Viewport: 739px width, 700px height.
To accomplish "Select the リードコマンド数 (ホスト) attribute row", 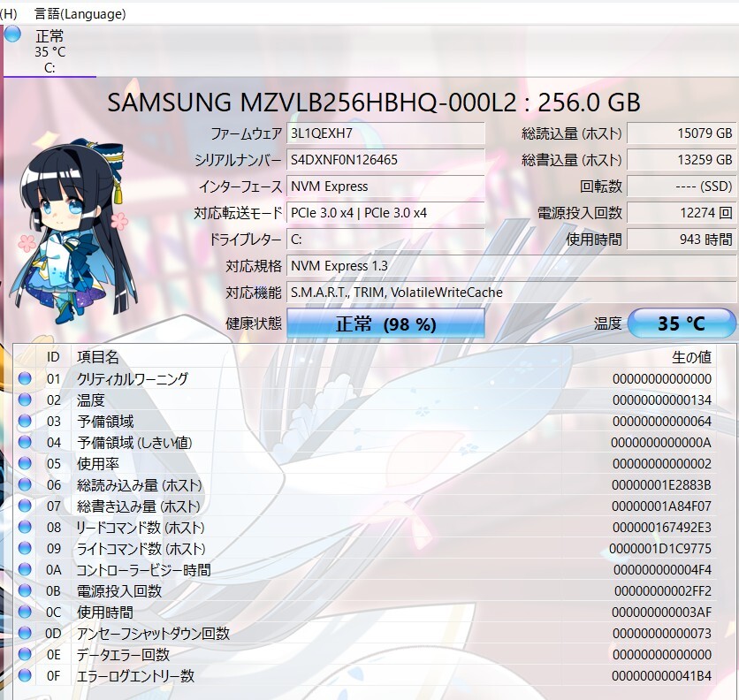I will 365,527.
